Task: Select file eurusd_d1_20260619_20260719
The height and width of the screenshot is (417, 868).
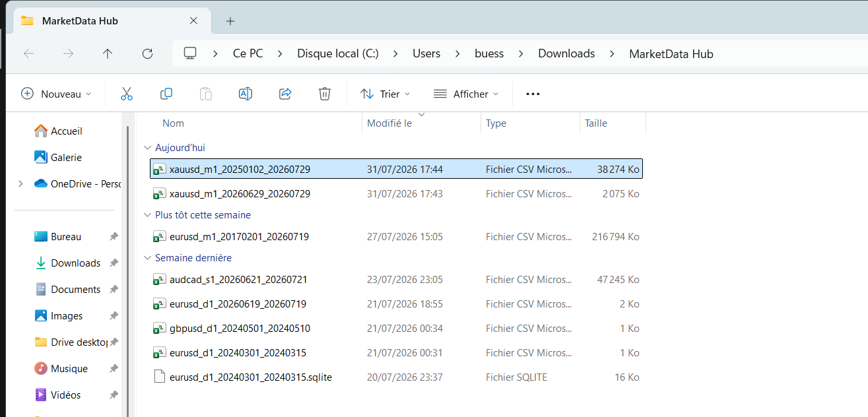Action: [x=396, y=304]
